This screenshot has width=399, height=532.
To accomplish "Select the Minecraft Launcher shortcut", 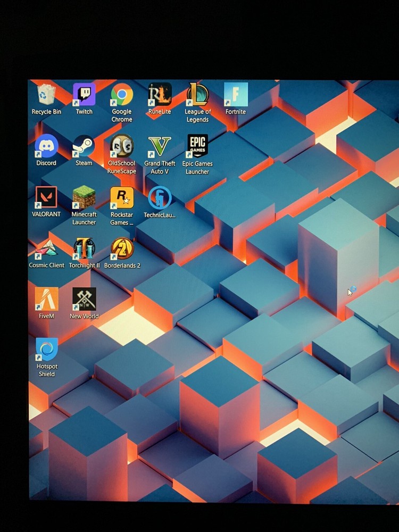I will (84, 197).
